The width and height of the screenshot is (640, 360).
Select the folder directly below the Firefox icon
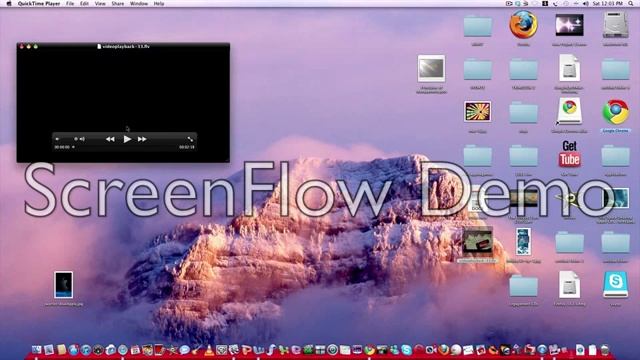click(x=523, y=69)
